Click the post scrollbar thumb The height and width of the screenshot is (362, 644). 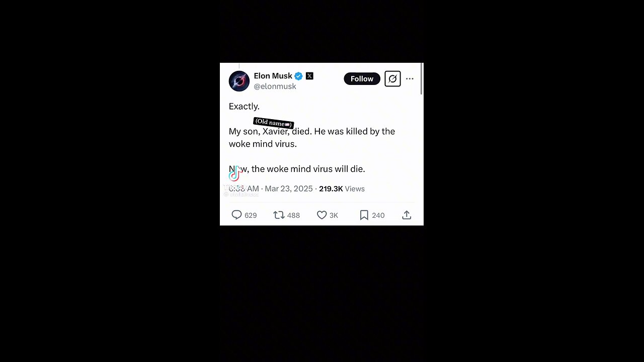(422, 78)
